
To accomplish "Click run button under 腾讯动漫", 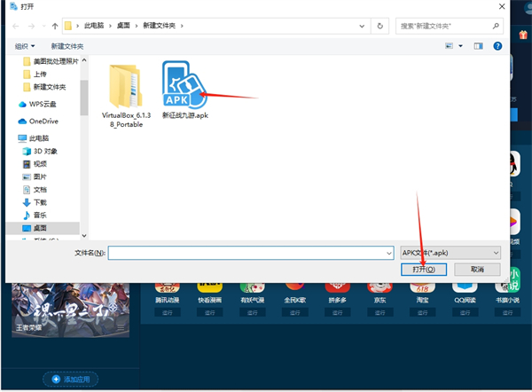I will click(x=168, y=312).
